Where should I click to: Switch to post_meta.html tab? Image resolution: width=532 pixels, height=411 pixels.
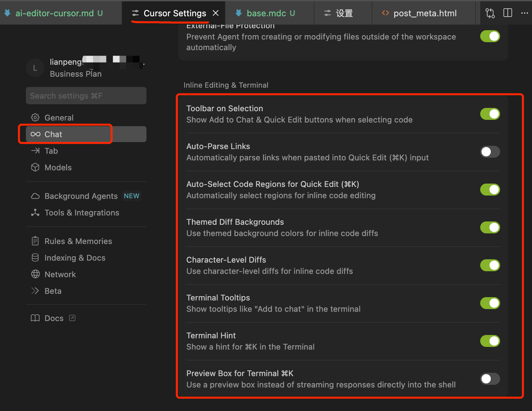[424, 13]
